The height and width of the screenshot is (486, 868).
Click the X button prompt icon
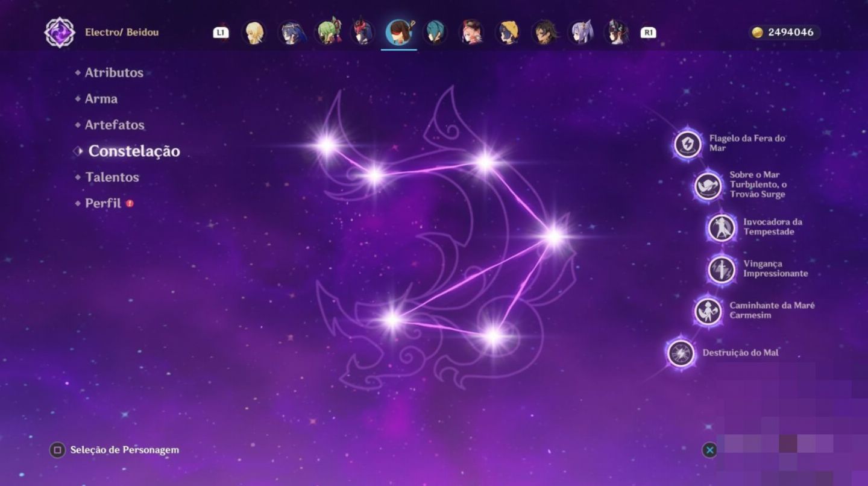709,450
